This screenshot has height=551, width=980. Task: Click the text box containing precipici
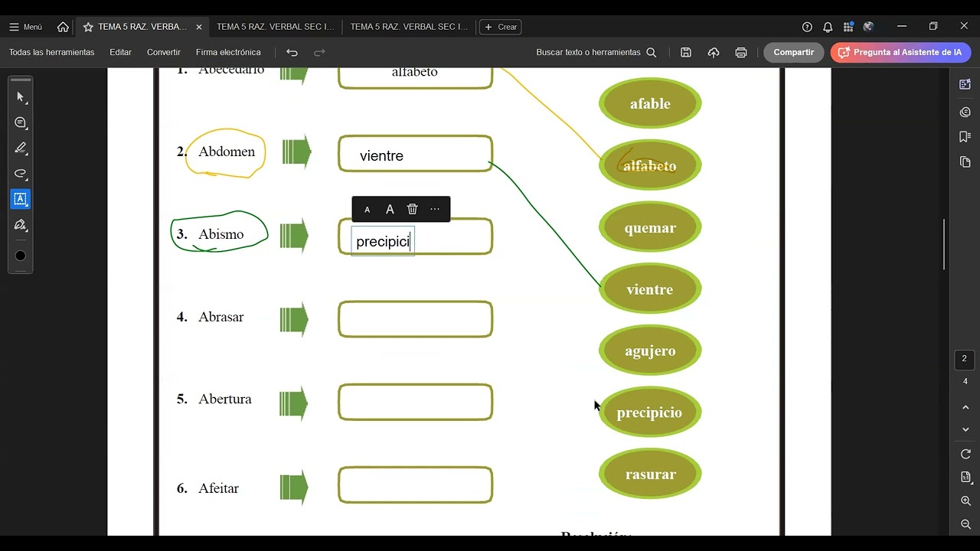pos(383,242)
